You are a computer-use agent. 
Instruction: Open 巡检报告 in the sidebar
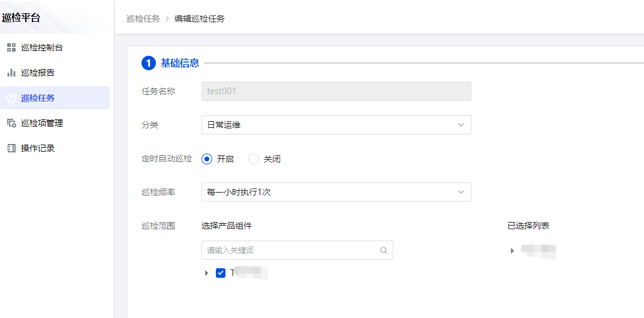(x=38, y=73)
